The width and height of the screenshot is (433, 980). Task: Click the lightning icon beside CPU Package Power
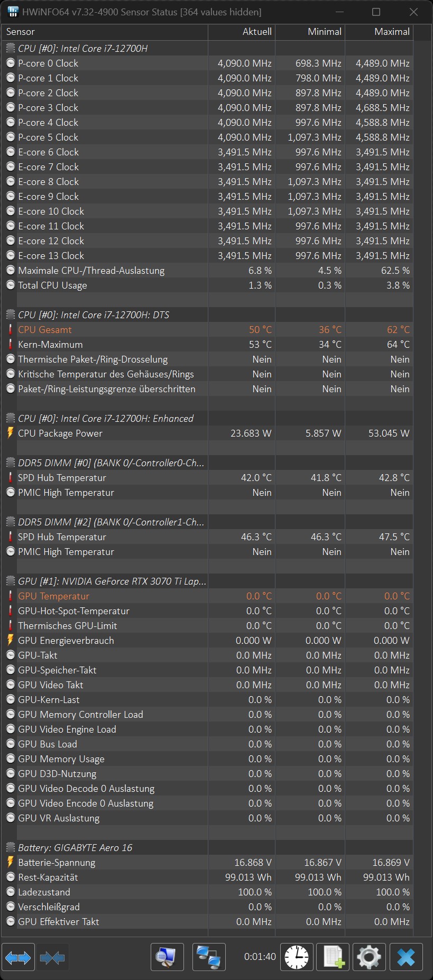pyautogui.click(x=11, y=433)
